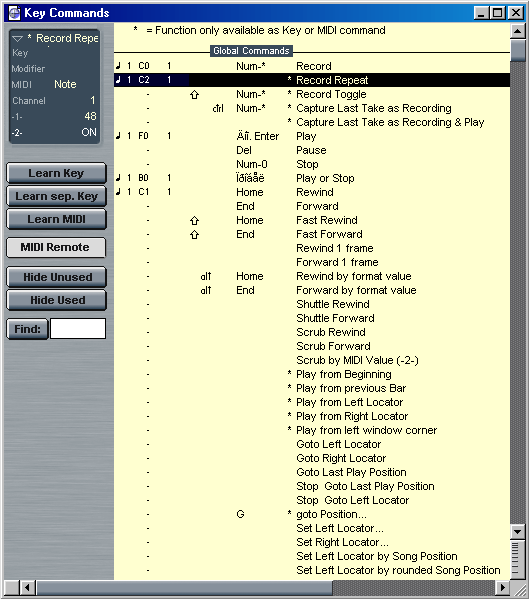
Task: Select the Stop command row
Action: click(312, 164)
